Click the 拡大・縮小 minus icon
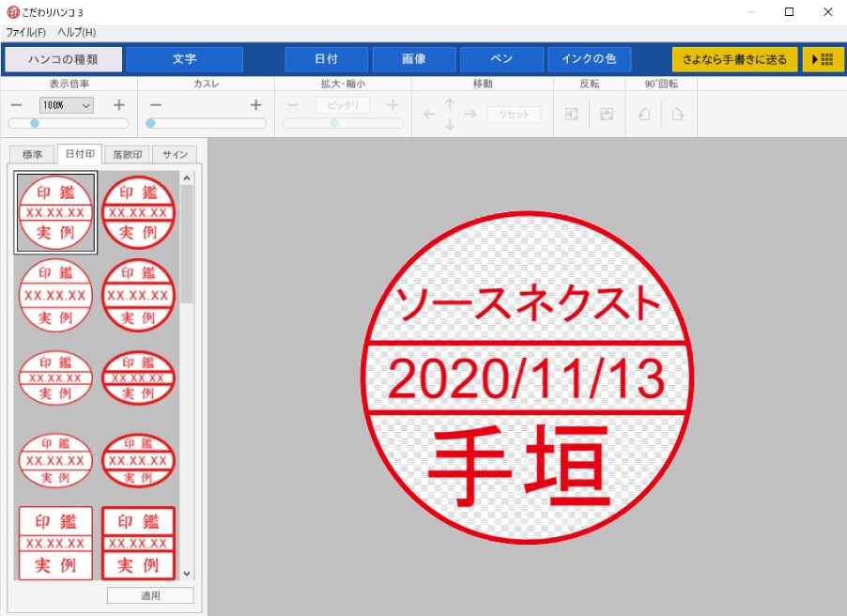 coord(292,105)
